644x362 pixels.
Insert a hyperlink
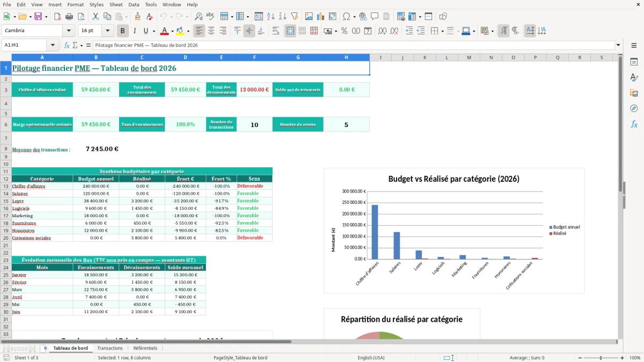(363, 17)
